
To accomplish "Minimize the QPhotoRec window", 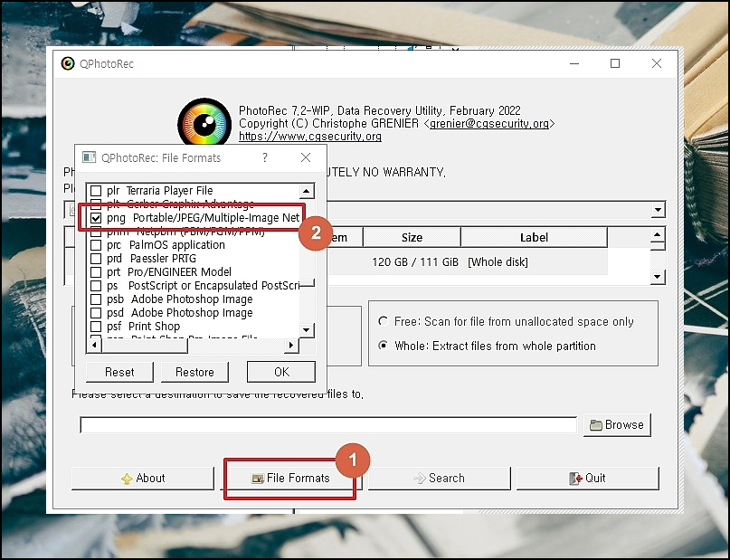I will click(574, 63).
